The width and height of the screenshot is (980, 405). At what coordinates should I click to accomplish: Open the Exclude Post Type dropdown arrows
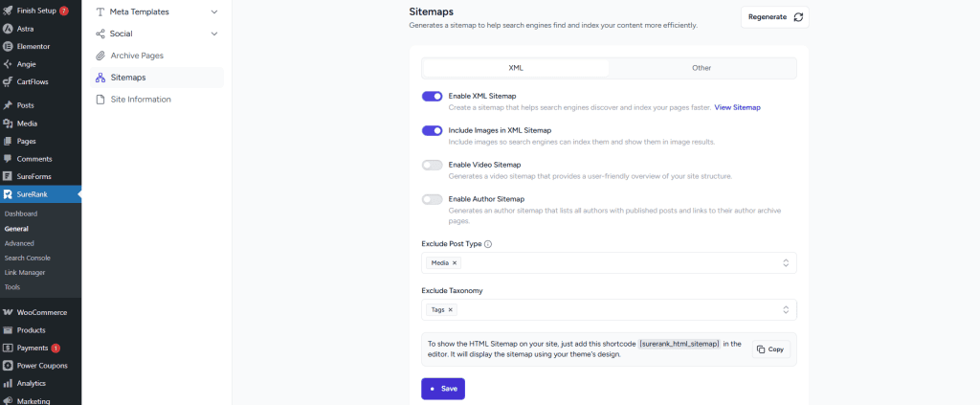[785, 262]
